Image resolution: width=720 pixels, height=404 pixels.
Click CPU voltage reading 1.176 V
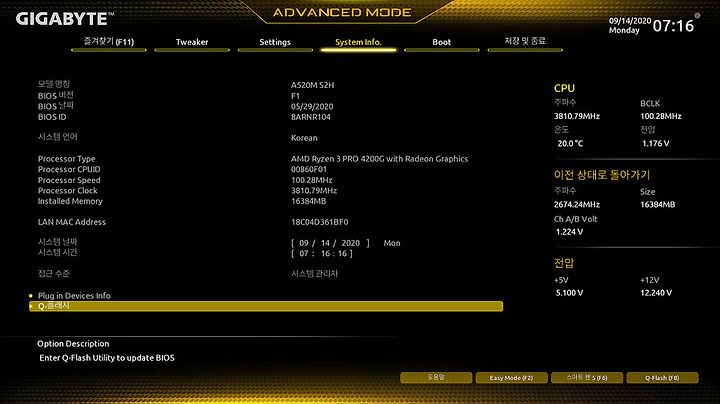[655, 143]
